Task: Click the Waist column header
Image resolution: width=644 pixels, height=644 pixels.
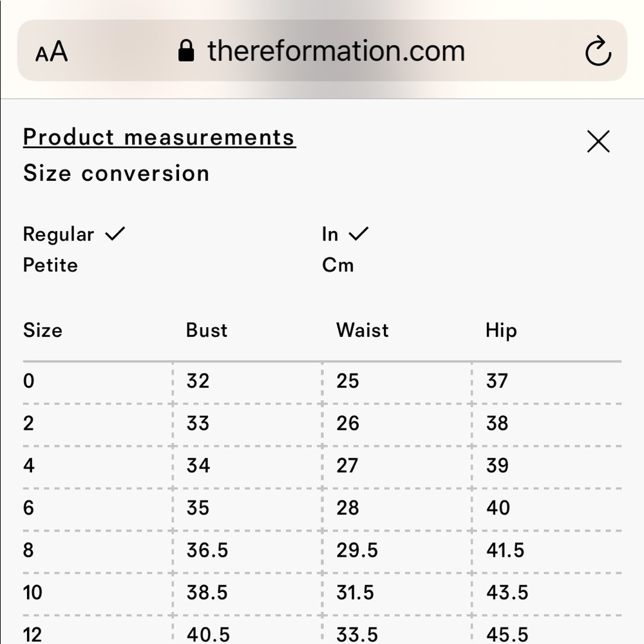Action: coord(363,330)
